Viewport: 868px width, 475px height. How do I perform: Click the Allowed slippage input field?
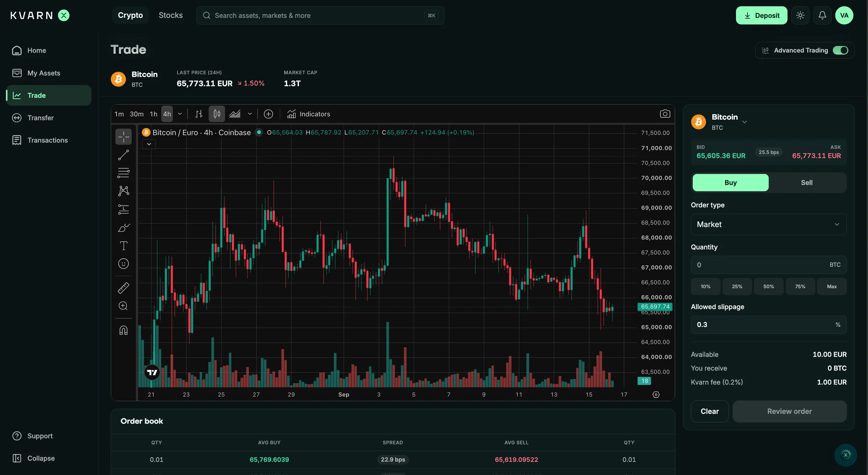tap(769, 325)
